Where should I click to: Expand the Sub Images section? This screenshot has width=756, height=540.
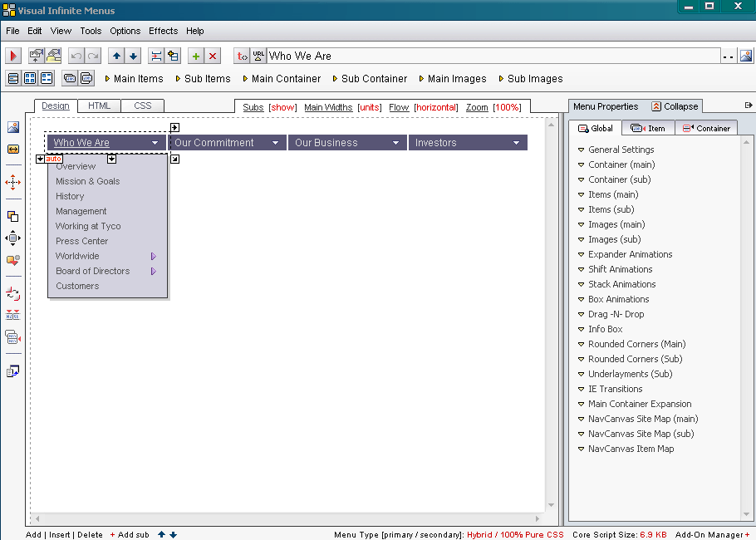click(x=530, y=79)
